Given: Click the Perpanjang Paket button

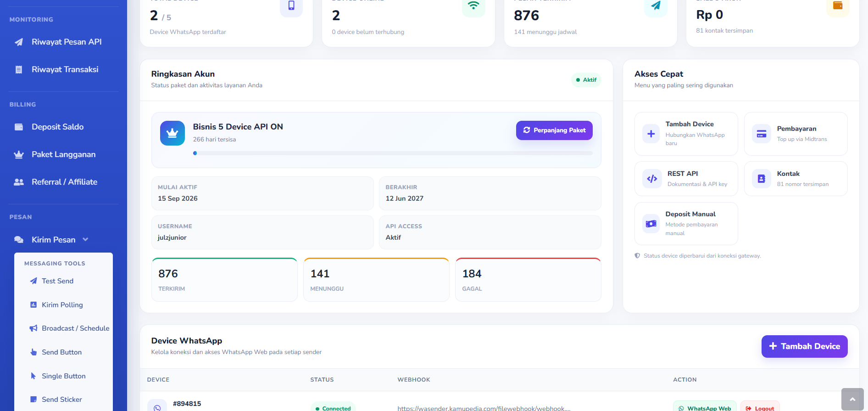Looking at the screenshot, I should click(x=554, y=130).
